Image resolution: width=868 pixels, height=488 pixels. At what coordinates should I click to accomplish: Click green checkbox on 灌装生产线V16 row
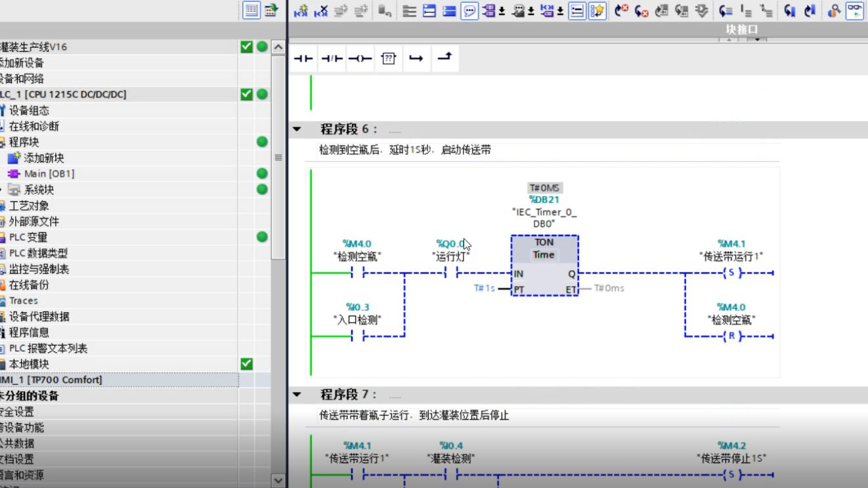[246, 47]
